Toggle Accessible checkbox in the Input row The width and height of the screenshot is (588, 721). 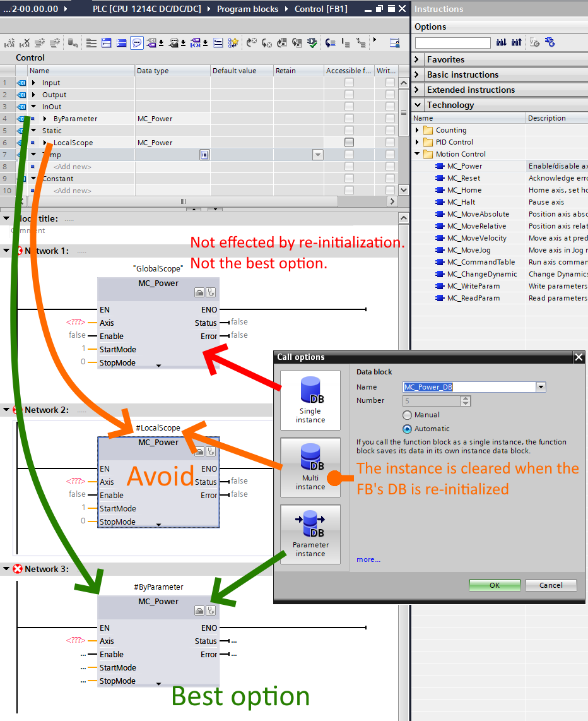point(349,82)
